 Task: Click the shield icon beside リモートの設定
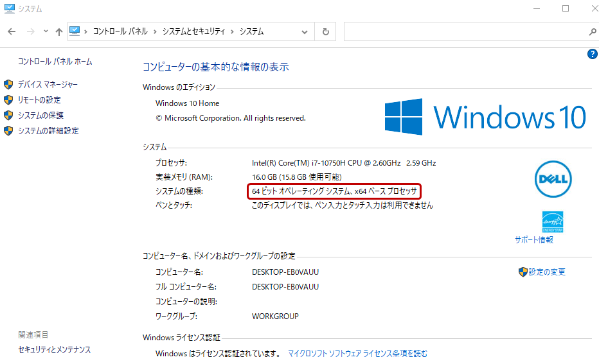8,100
